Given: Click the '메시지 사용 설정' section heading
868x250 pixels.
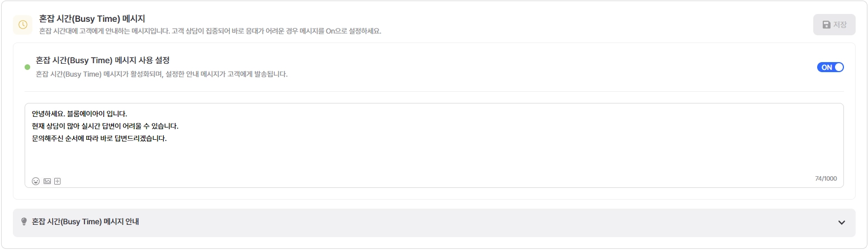Looking at the screenshot, I should 102,60.
